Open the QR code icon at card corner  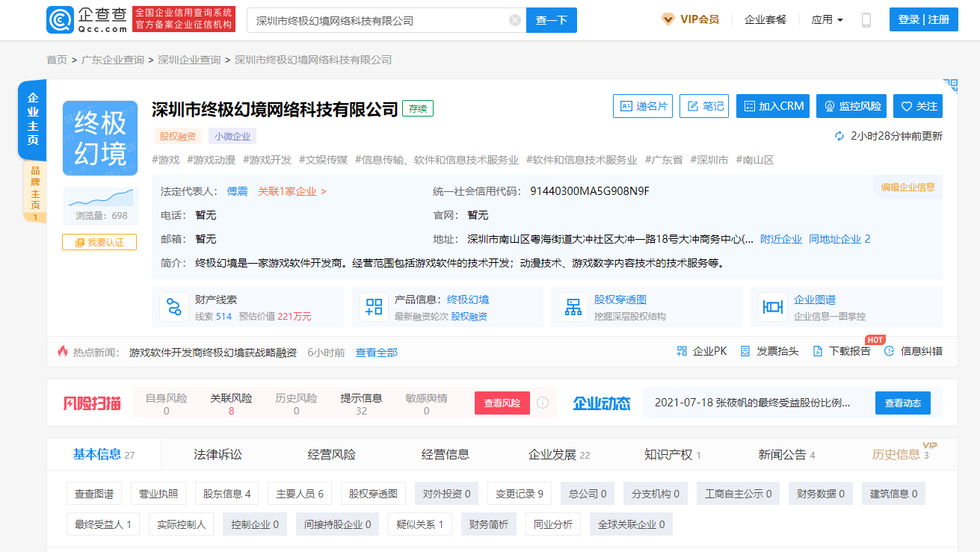click(x=950, y=86)
